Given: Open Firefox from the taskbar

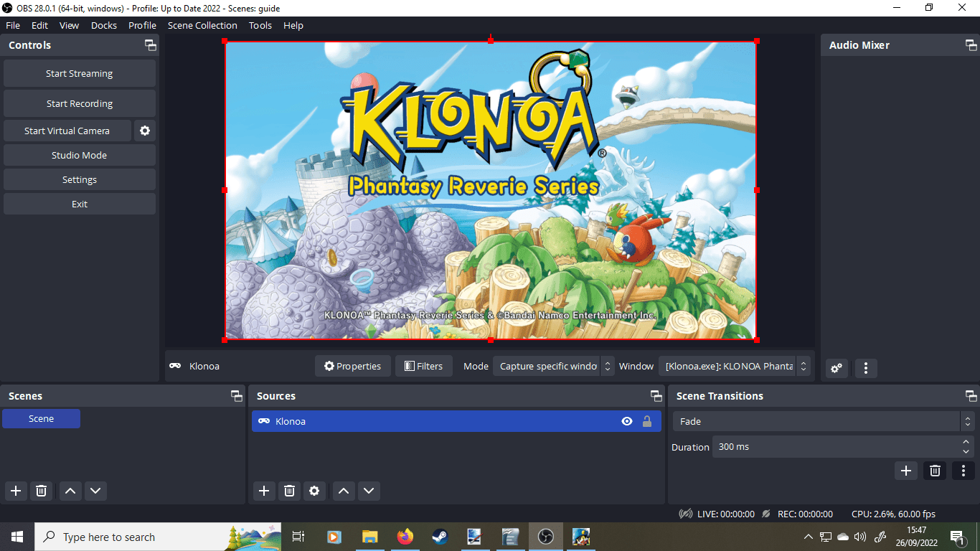Looking at the screenshot, I should (405, 537).
